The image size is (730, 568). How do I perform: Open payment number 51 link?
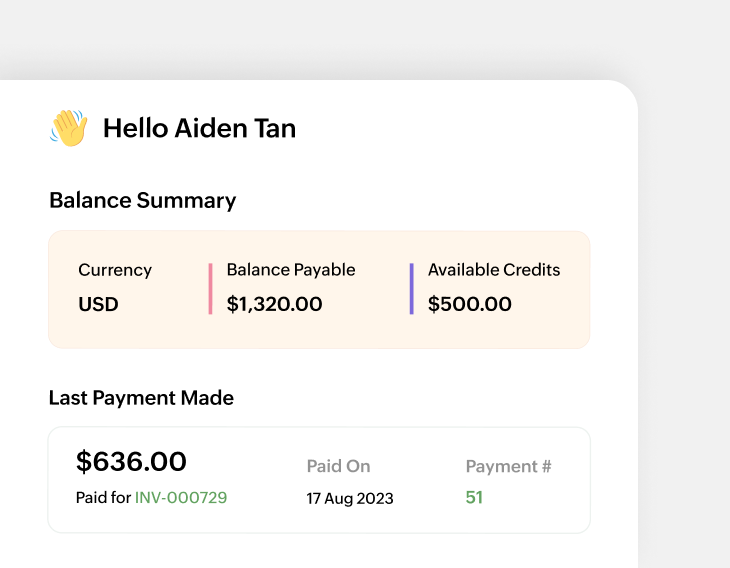tap(474, 497)
